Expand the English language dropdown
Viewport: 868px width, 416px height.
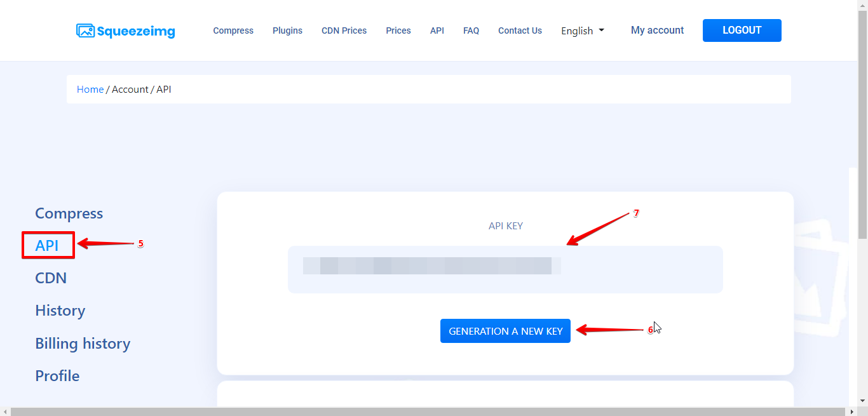pyautogui.click(x=583, y=30)
